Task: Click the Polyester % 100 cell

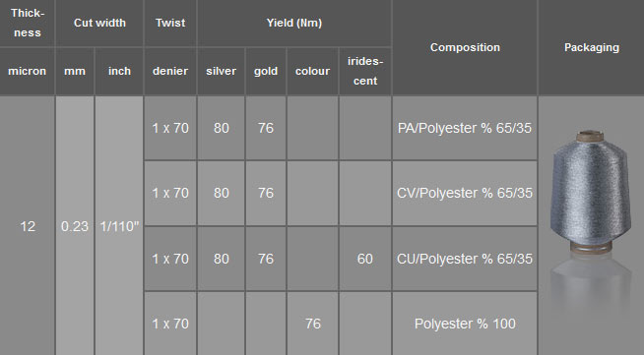Action: click(x=465, y=324)
